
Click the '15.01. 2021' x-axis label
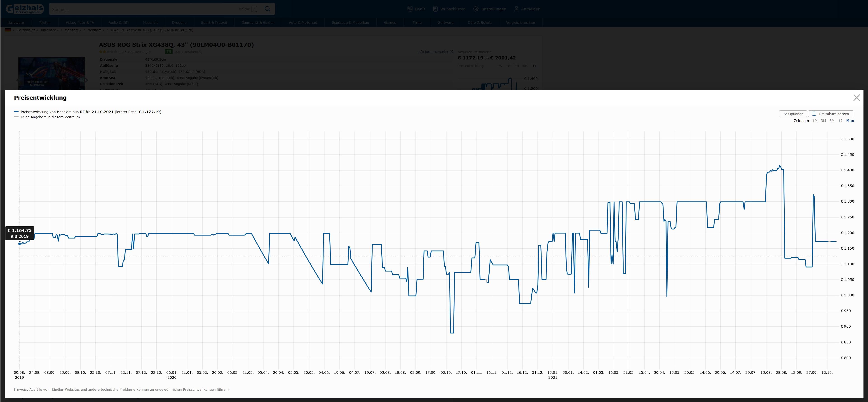(x=553, y=375)
